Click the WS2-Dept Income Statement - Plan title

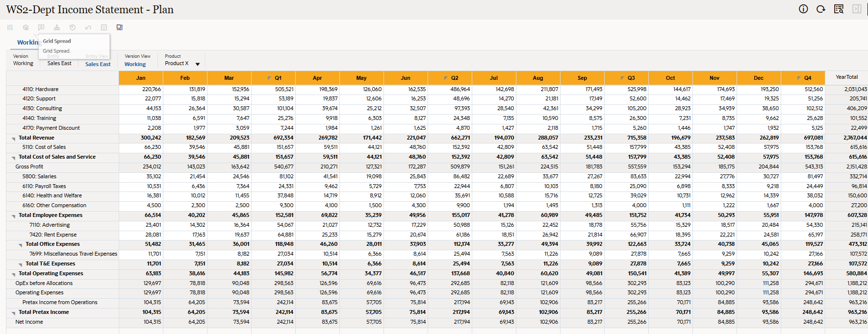90,9
